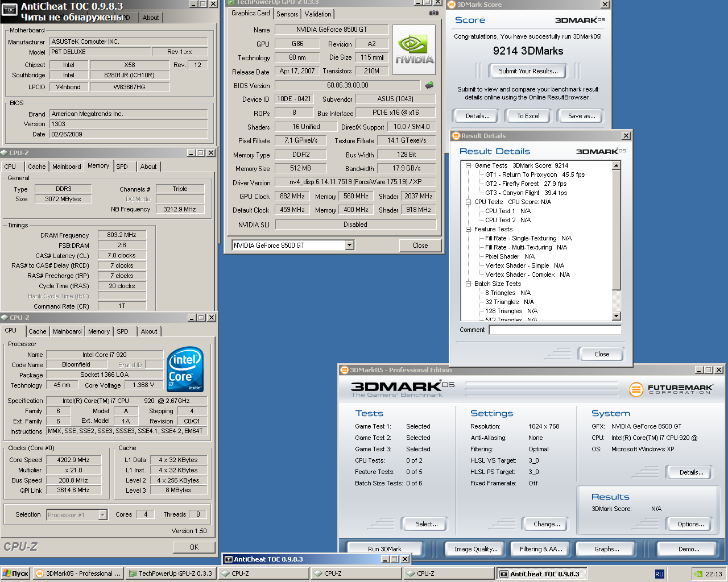Click the Select tests button in 3DMark05
728x582 pixels.
click(x=426, y=524)
